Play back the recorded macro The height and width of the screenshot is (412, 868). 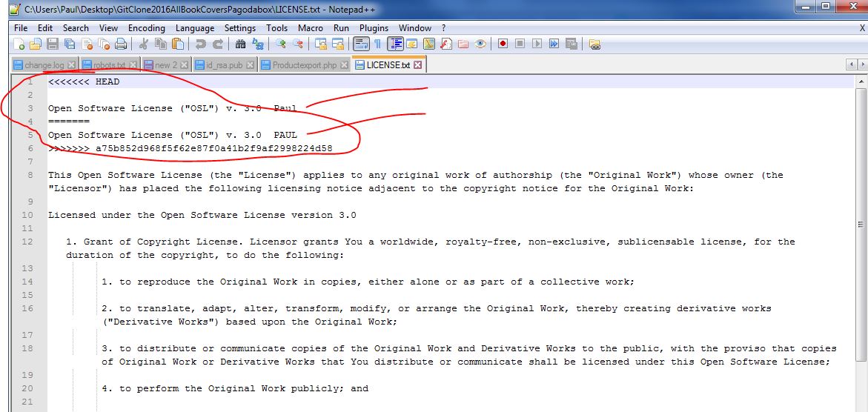tap(537, 44)
